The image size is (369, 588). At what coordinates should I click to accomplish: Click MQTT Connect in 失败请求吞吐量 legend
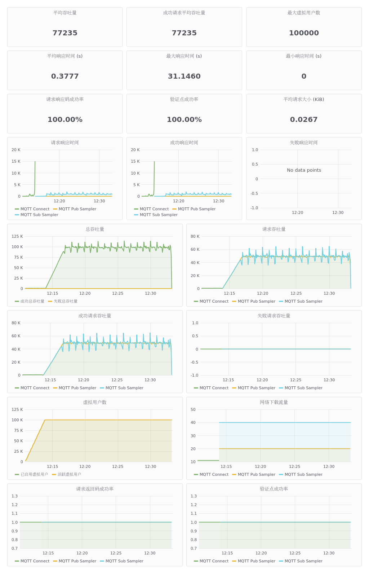coord(214,388)
